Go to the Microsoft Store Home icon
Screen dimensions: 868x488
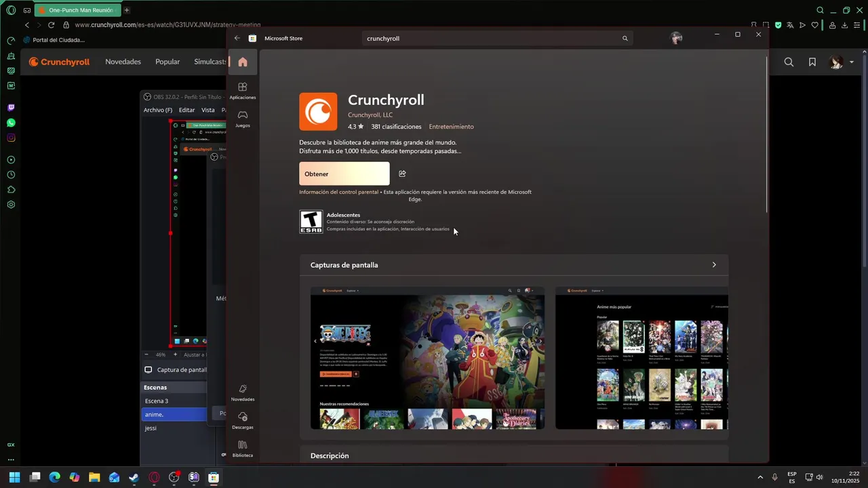pyautogui.click(x=243, y=62)
